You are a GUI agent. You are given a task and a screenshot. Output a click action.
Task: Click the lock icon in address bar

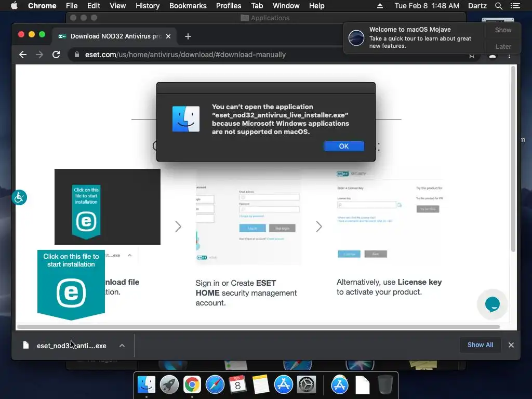tap(77, 55)
